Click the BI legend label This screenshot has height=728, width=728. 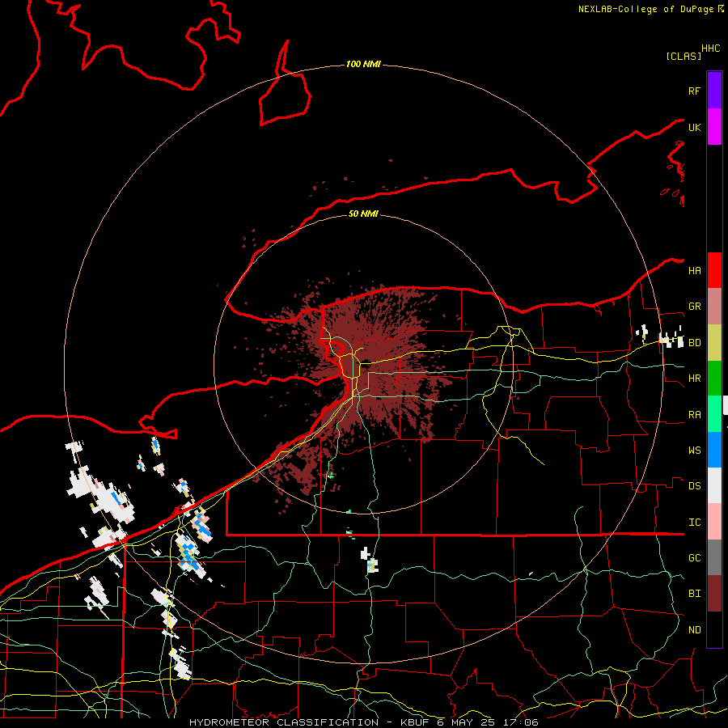[x=694, y=594]
